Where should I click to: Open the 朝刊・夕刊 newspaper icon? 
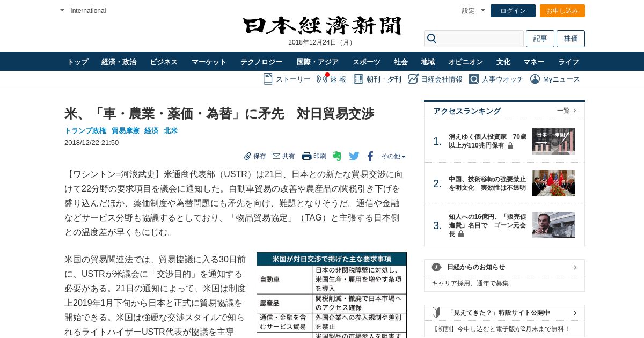point(358,79)
